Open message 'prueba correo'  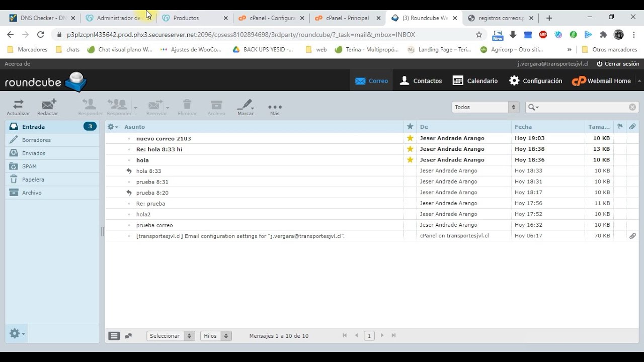coord(154,225)
